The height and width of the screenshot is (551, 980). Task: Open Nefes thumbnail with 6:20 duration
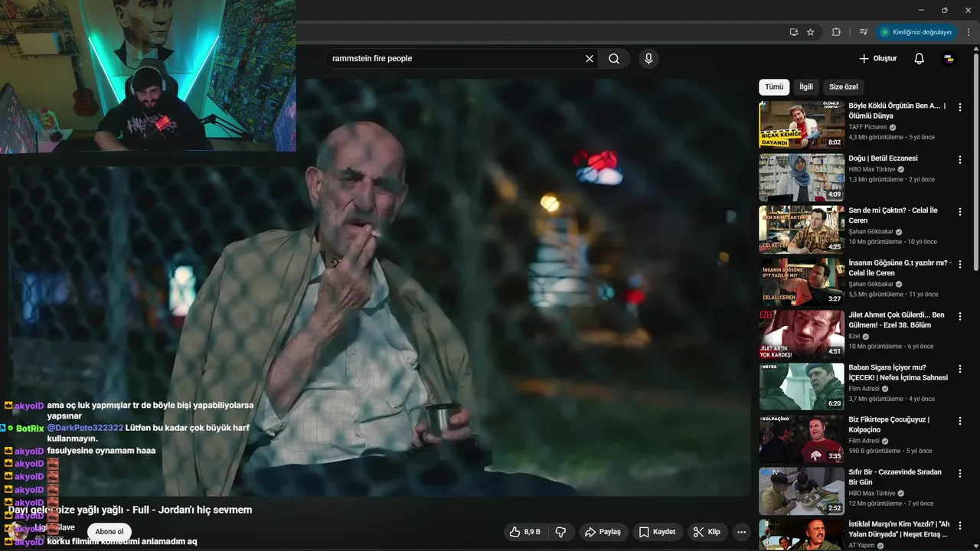tap(802, 386)
